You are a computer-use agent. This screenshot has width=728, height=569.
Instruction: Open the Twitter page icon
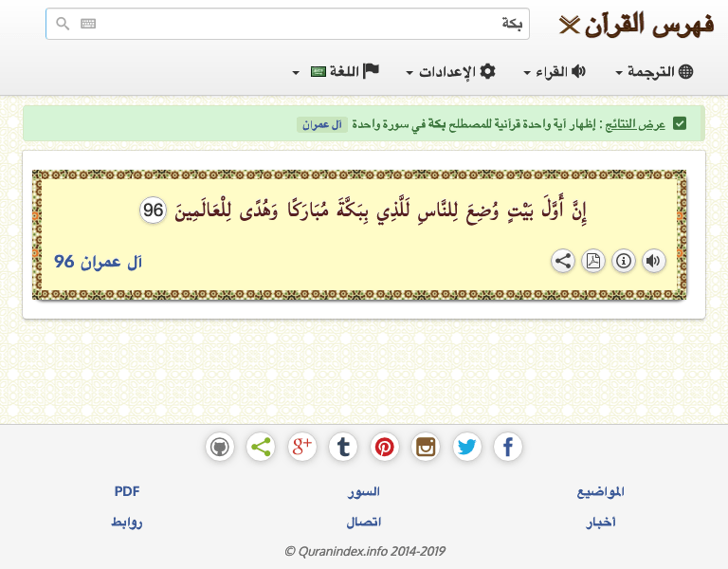tap(467, 448)
